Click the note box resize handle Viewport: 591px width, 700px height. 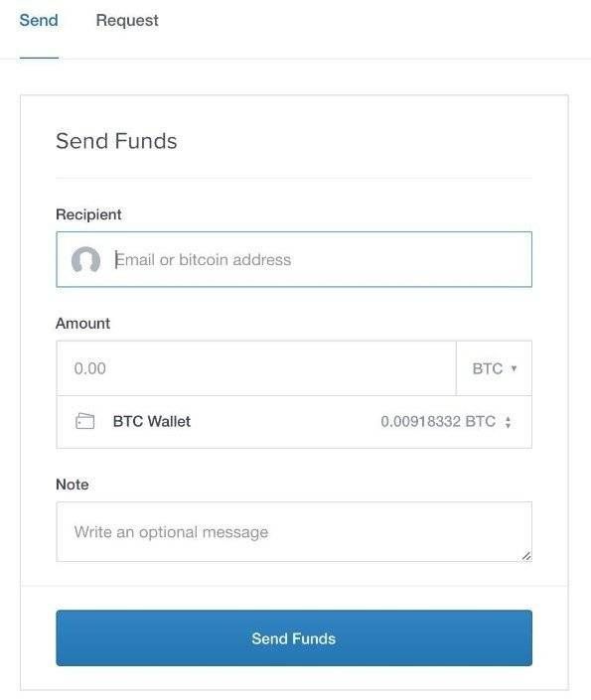526,556
